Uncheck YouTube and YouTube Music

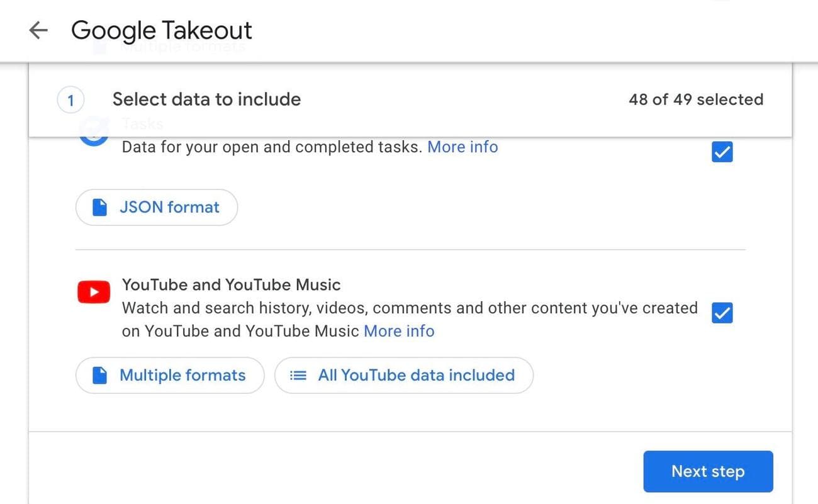tap(722, 313)
